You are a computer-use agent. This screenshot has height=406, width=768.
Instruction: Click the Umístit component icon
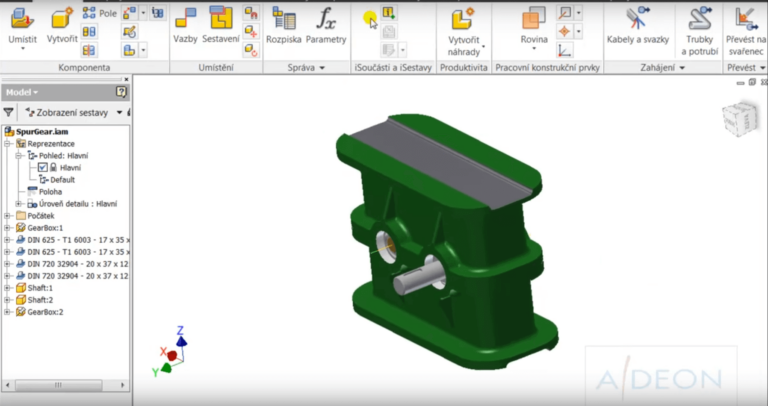[22, 19]
